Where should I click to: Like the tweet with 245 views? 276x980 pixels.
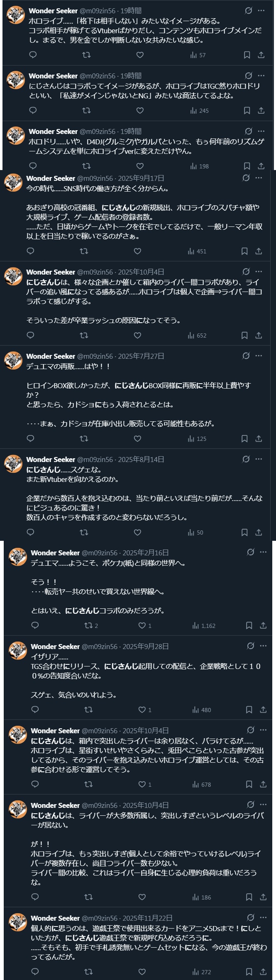(x=140, y=111)
